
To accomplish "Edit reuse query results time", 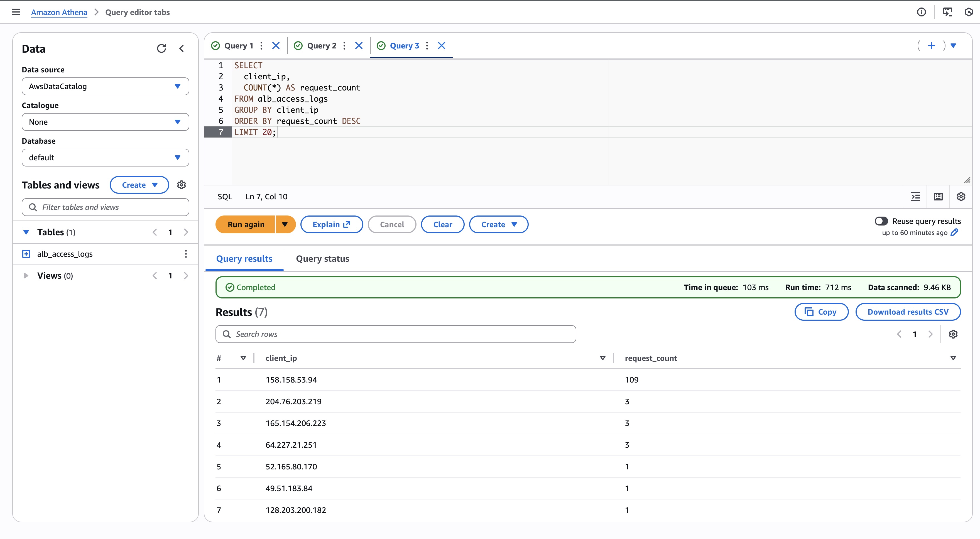I will click(x=954, y=232).
